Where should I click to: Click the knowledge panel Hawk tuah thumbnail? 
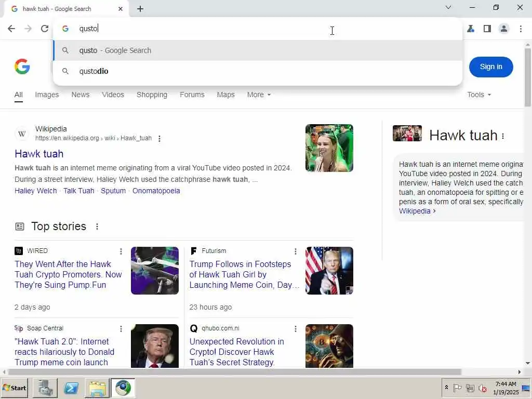click(407, 134)
